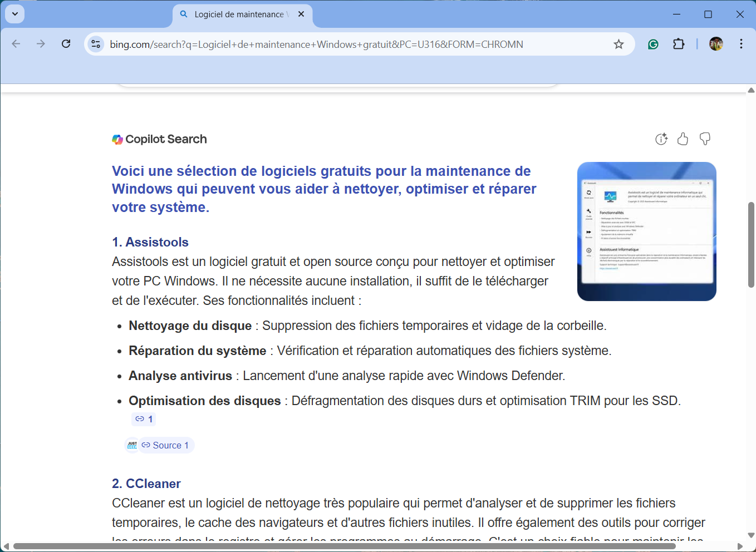Open the Extensions puzzle icon
The image size is (756, 552).
point(679,45)
